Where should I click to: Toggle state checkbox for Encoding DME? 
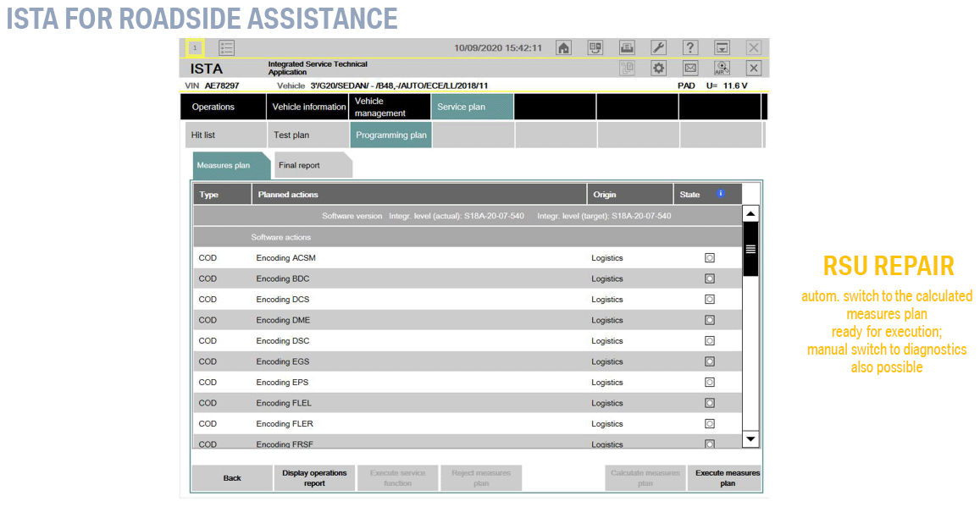point(709,320)
